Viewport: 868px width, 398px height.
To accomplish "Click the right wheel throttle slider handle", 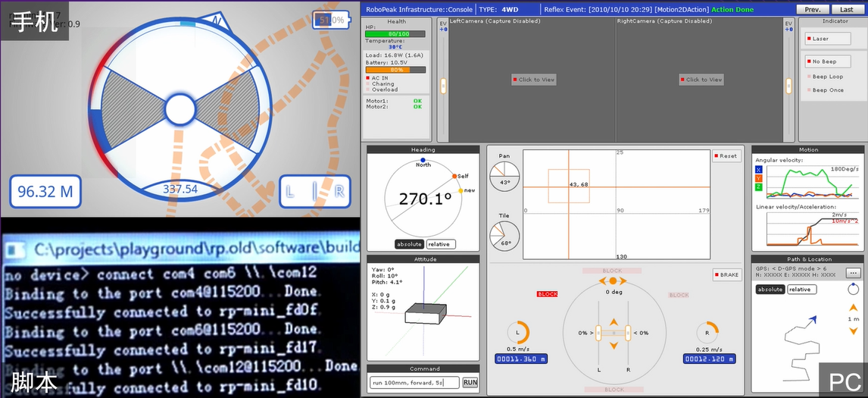I will 628,333.
